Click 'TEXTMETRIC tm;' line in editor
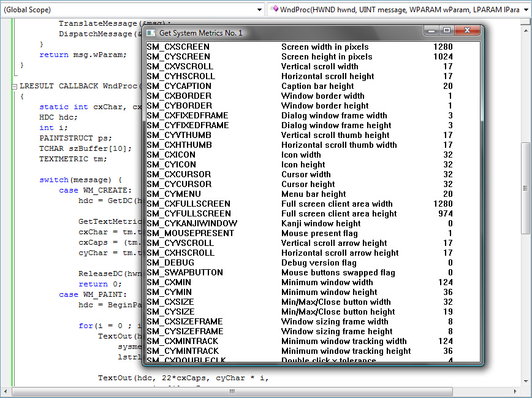Image resolution: width=532 pixels, height=398 pixels. [x=73, y=159]
